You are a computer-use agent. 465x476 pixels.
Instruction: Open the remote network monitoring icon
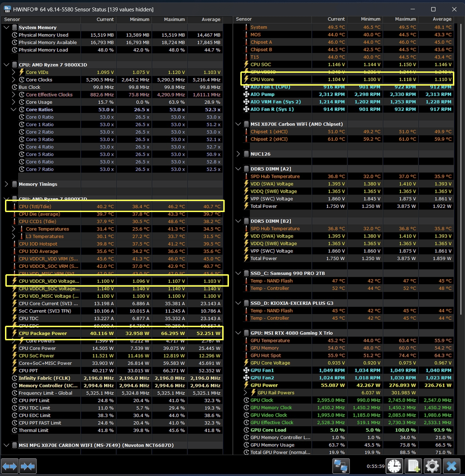341,466
